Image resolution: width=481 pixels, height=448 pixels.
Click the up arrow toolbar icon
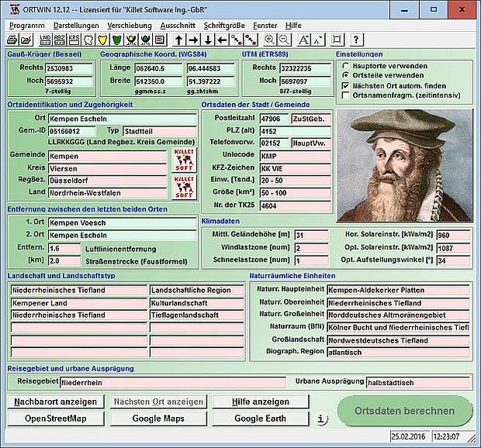click(x=179, y=40)
